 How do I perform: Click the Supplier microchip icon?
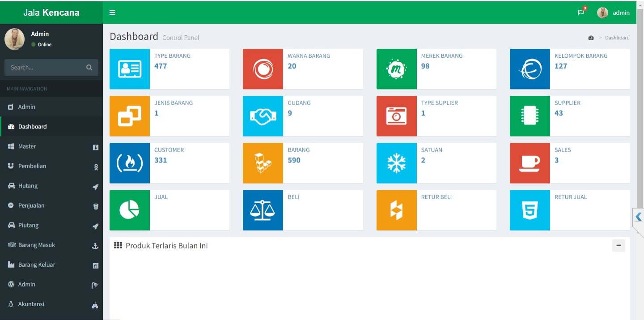[530, 116]
